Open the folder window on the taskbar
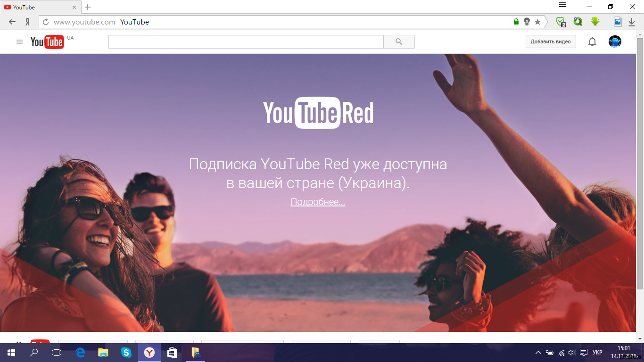 pos(196,352)
